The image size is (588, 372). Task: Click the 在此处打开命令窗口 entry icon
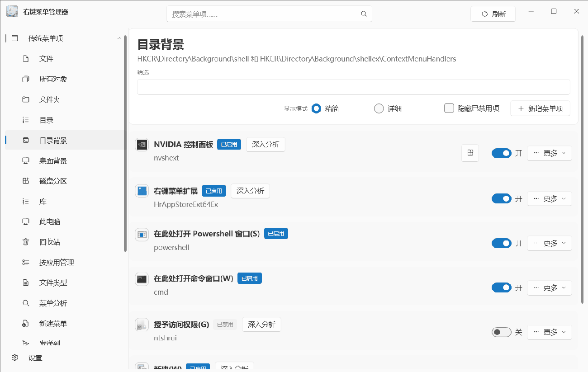pyautogui.click(x=142, y=279)
